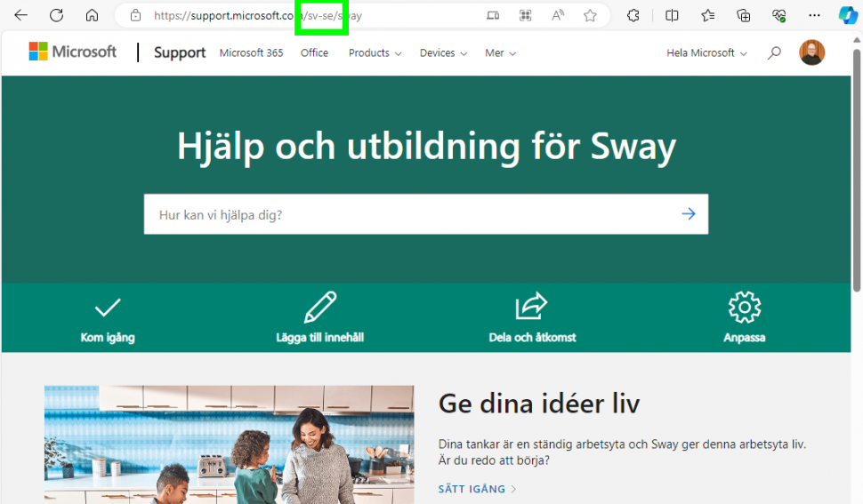Expand the Devices dropdown menu
Viewport: 863px width, 504px height.
443,53
